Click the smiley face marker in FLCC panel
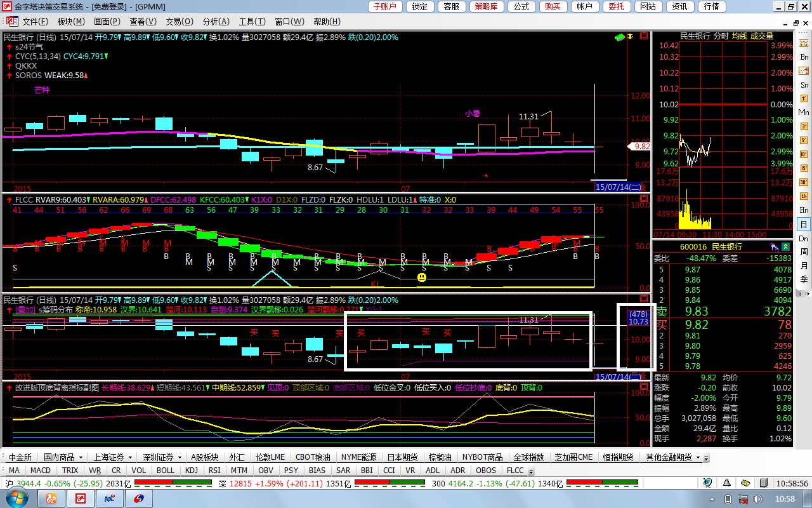The width and height of the screenshot is (812, 508). coord(422,277)
